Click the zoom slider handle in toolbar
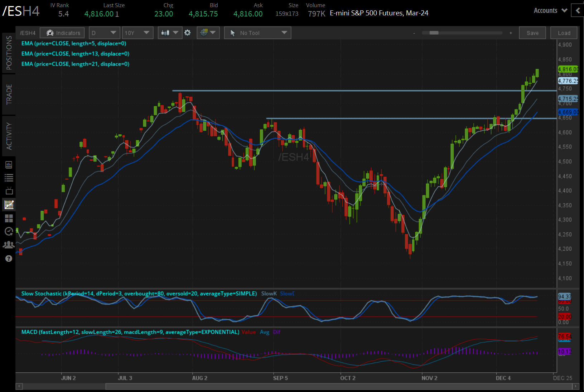The image size is (584, 392). (x=434, y=33)
